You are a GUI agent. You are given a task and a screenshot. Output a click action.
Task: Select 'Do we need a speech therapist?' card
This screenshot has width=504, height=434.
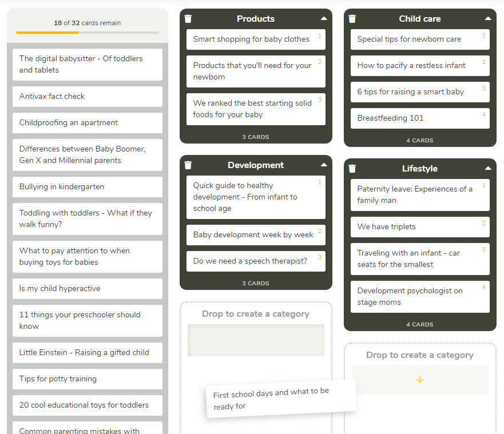pyautogui.click(x=256, y=261)
